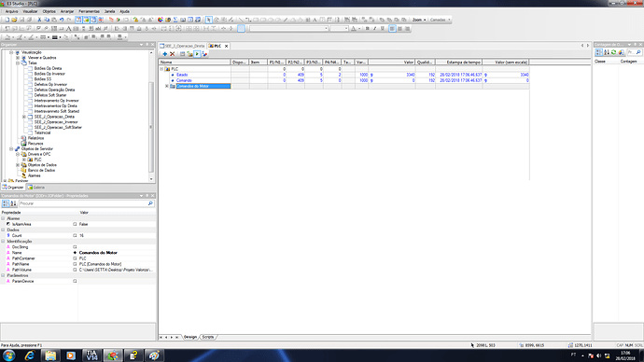Switch to the Galeria tab
The width and height of the screenshot is (644, 362).
coord(36,188)
